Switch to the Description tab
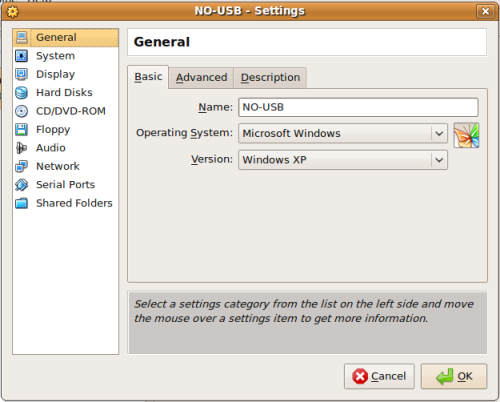500x402 pixels. click(x=270, y=78)
